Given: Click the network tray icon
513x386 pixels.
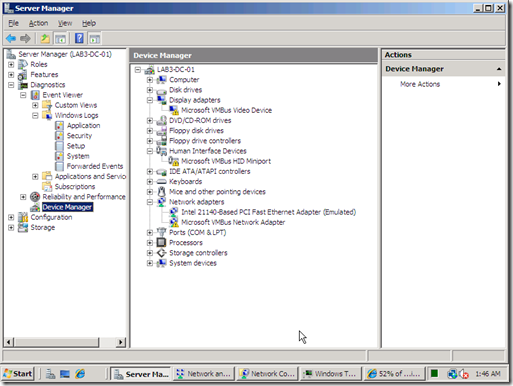Looking at the screenshot, I should coord(452,374).
